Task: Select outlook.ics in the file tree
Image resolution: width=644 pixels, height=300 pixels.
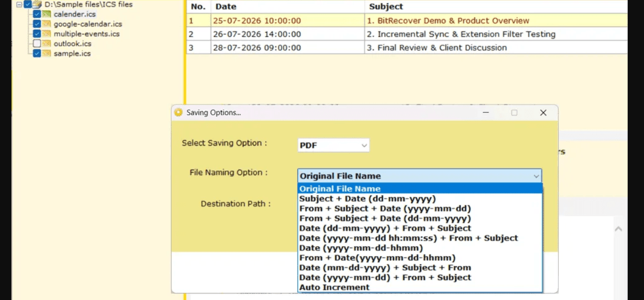Action: pos(72,44)
